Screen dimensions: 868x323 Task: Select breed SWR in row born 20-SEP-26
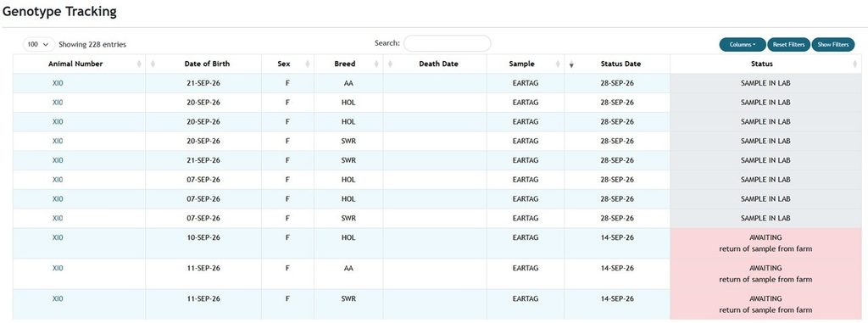tap(348, 141)
